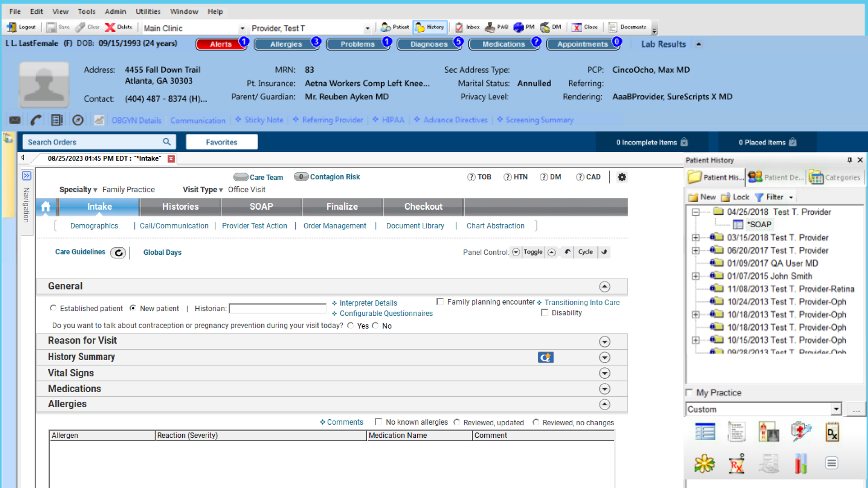Expand Reason for Visit section
The image size is (868, 488).
604,342
